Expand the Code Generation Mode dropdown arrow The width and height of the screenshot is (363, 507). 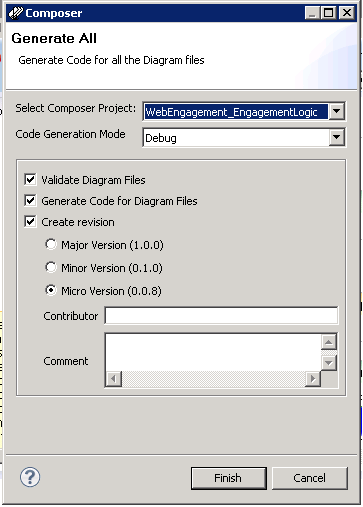point(337,137)
